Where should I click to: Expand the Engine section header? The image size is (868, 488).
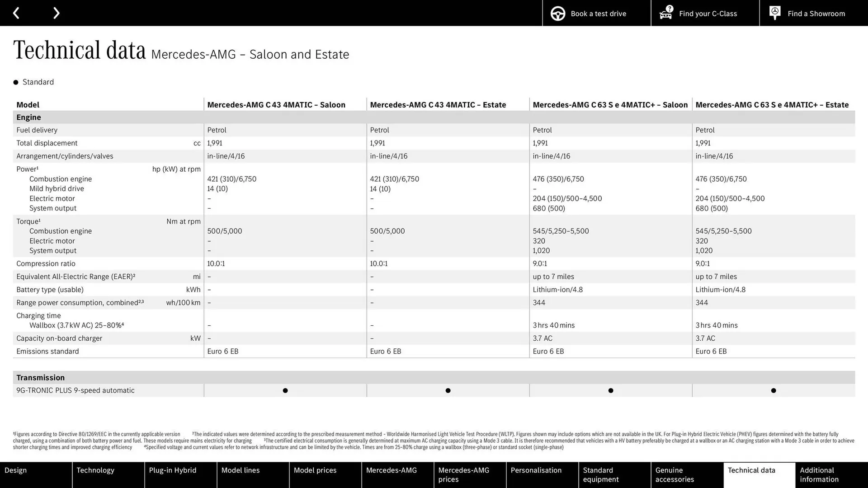coord(28,117)
